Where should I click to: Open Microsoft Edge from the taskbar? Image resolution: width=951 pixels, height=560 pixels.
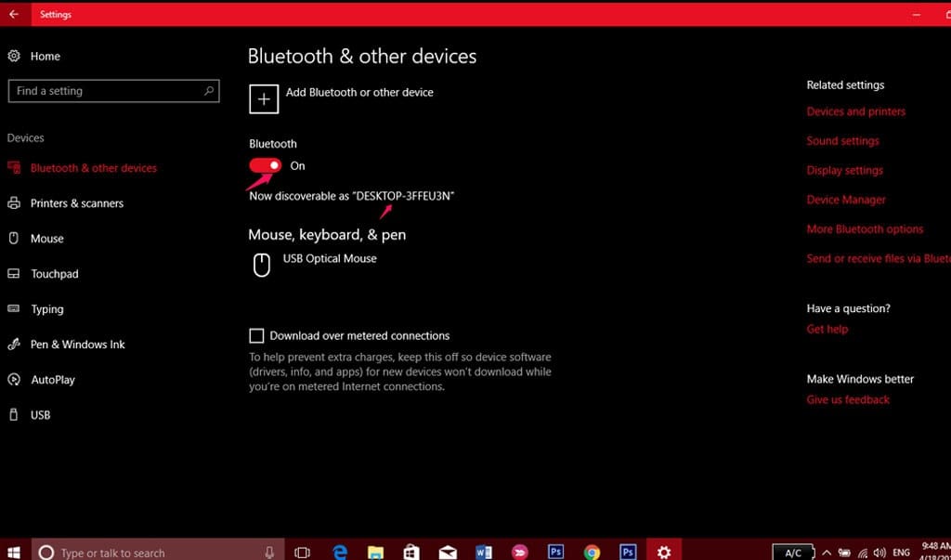coord(339,552)
